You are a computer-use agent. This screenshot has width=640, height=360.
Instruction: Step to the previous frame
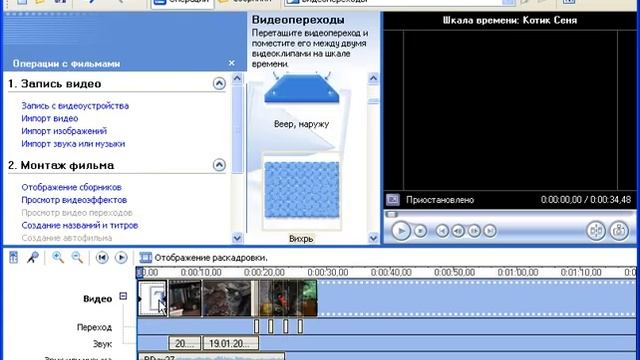(x=458, y=231)
